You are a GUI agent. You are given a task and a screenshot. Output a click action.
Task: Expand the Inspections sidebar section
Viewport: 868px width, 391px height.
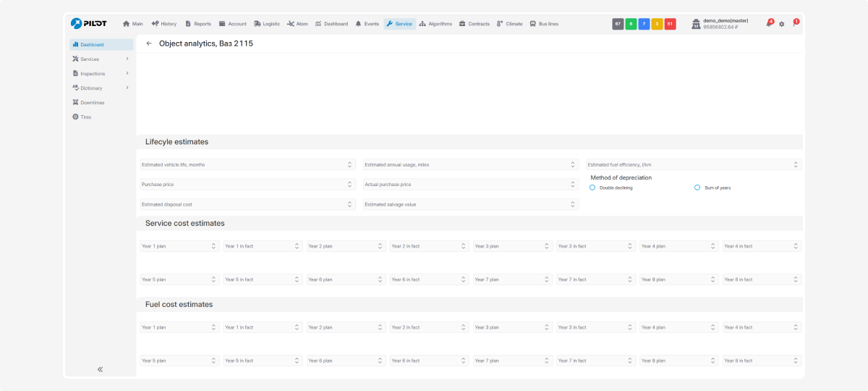pyautogui.click(x=127, y=73)
